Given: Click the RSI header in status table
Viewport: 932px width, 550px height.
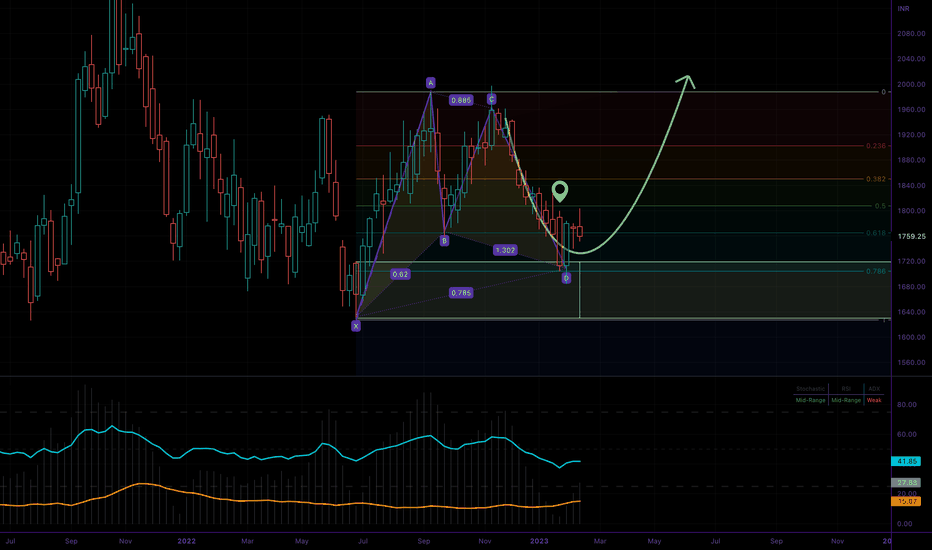Looking at the screenshot, I should [x=846, y=389].
